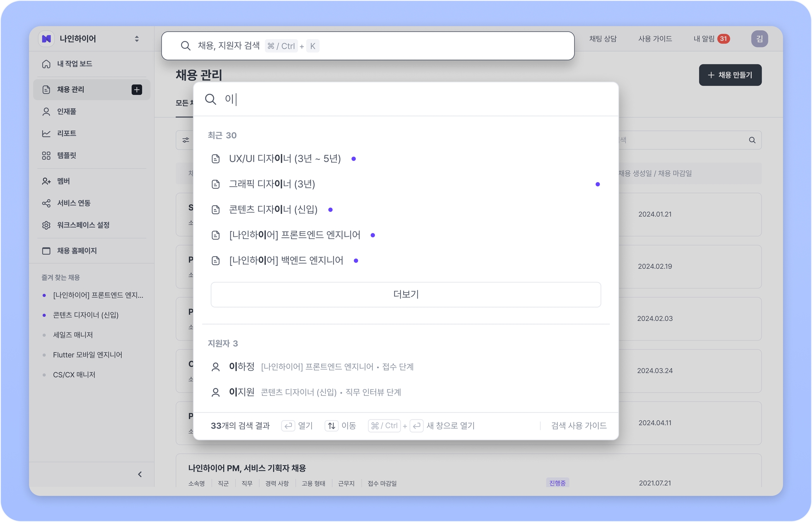Expand the 나인하이어 workspace switcher

(x=137, y=39)
